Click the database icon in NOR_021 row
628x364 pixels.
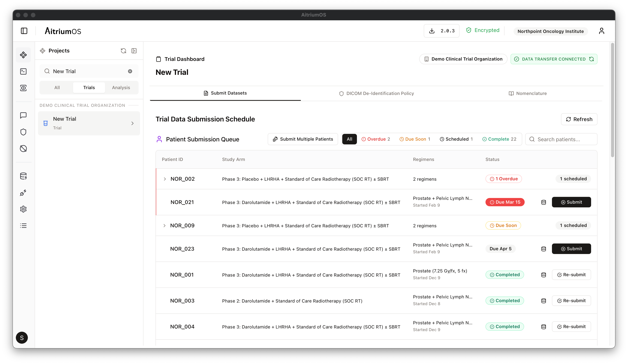(543, 202)
